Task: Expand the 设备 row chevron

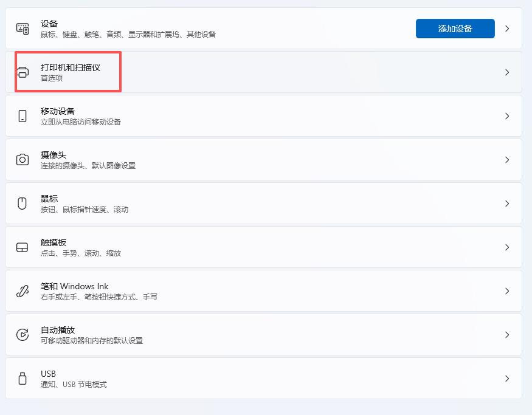Action: click(507, 29)
